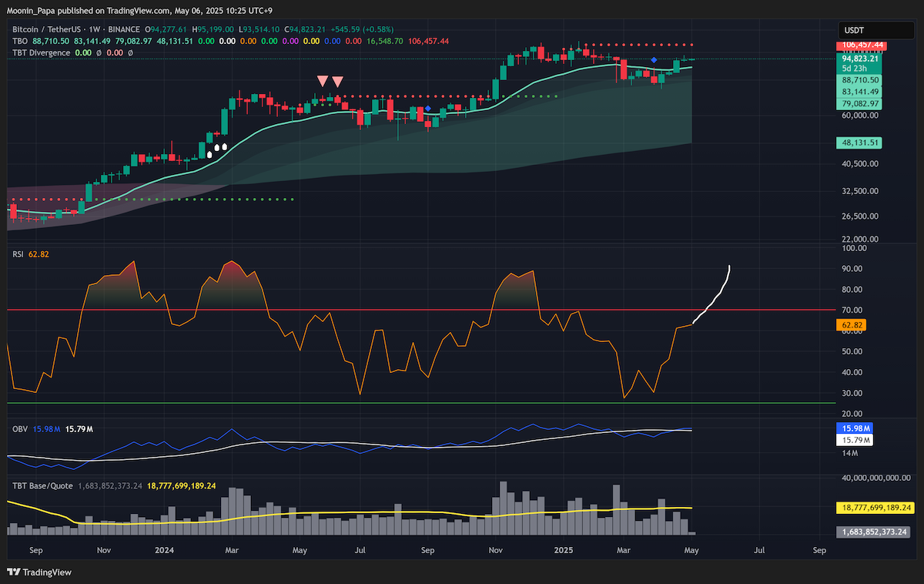Click the TradingView logo at bottom left
The image size is (924, 584).
pyautogui.click(x=39, y=572)
